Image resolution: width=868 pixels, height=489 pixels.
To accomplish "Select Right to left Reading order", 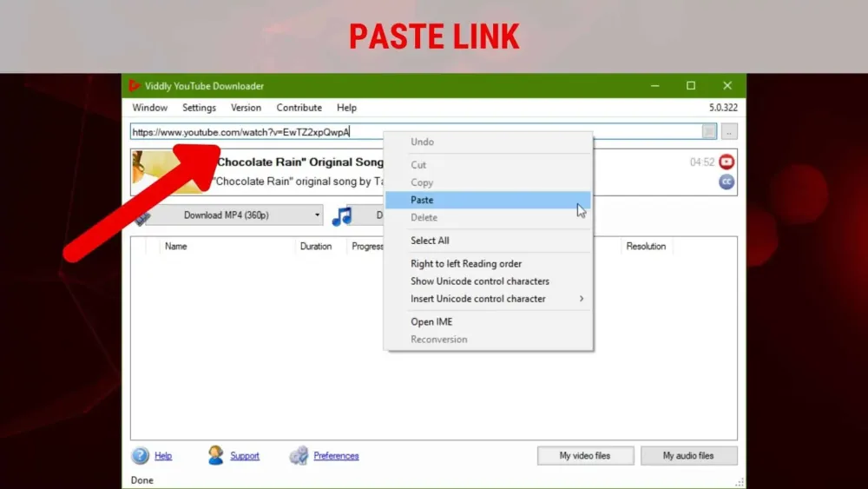I will tap(488, 263).
